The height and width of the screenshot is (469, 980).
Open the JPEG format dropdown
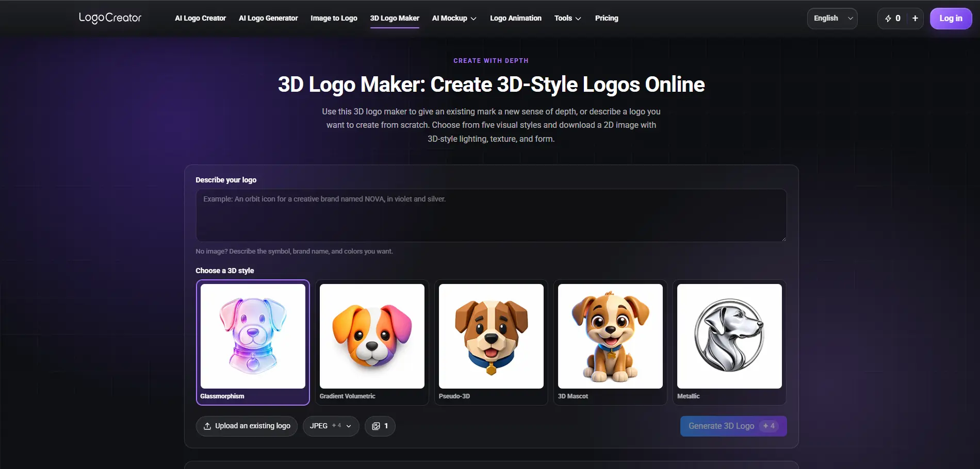[x=331, y=426]
